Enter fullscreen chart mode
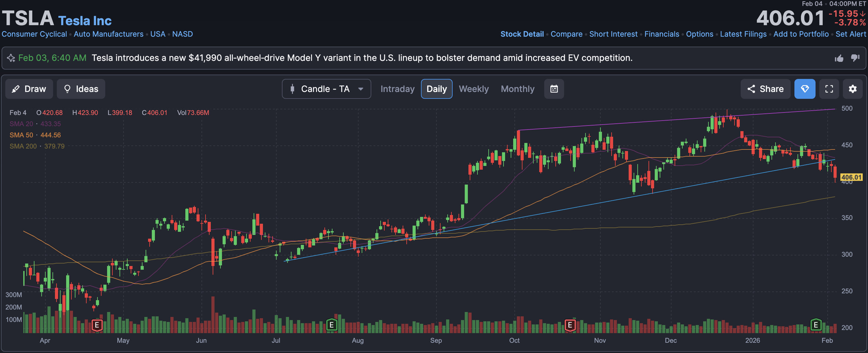Viewport: 868px width, 353px height. coord(829,89)
